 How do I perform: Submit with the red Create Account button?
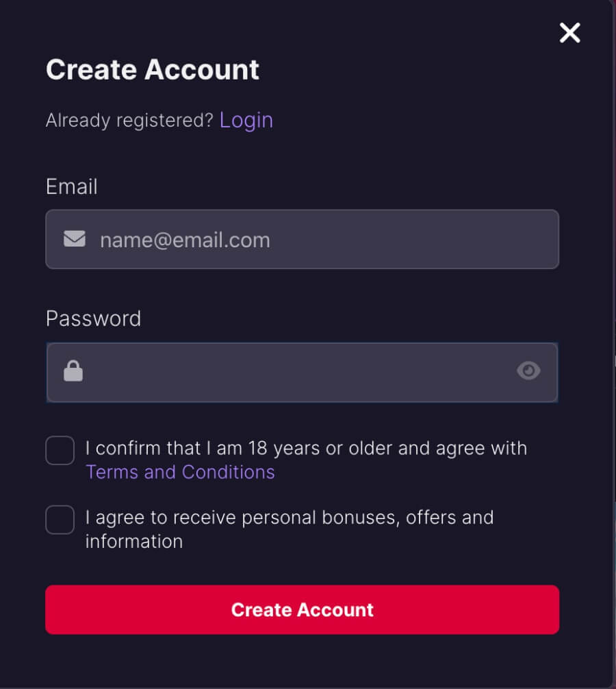(x=302, y=610)
